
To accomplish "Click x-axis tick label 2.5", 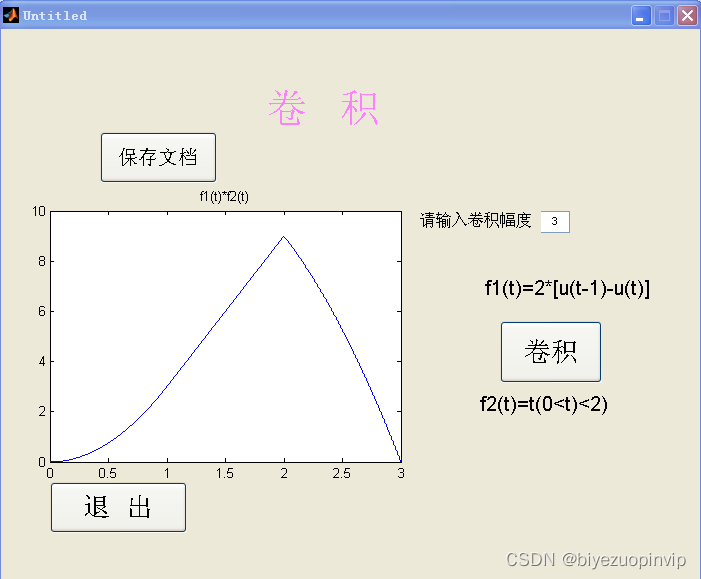I will coord(342,473).
